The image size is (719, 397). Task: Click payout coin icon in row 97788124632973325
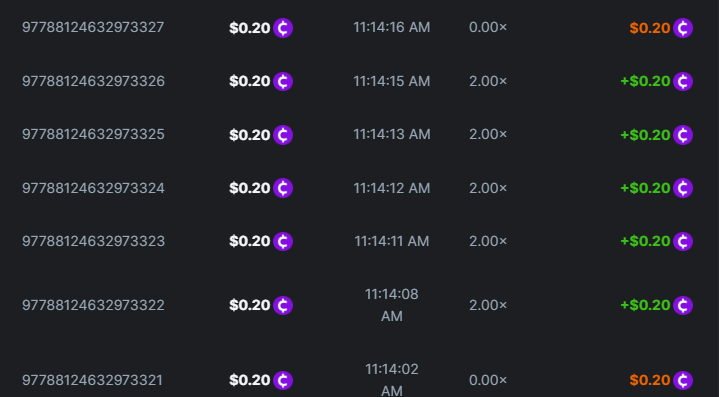[x=683, y=135]
